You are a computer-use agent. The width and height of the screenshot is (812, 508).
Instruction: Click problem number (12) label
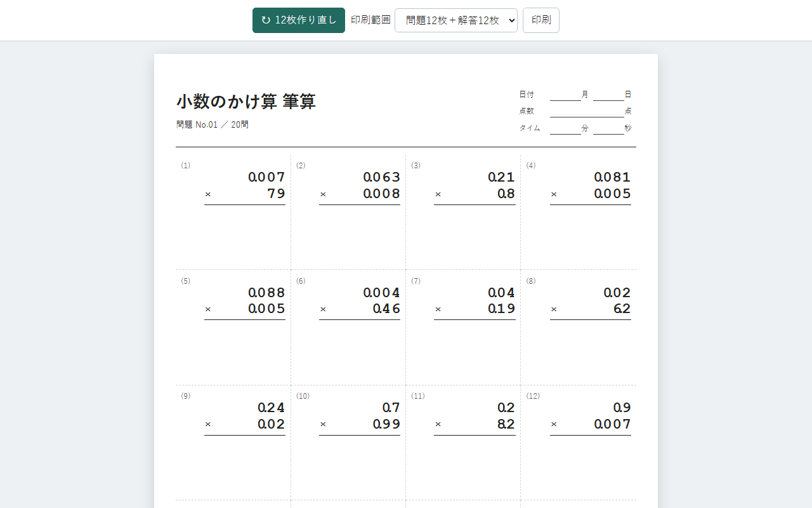[533, 396]
